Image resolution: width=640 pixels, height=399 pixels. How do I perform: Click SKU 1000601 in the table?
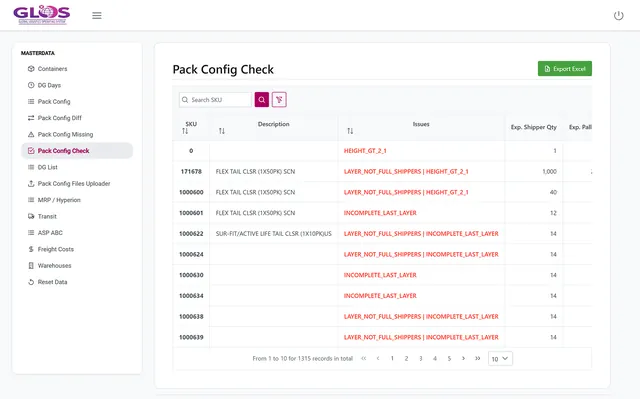click(x=191, y=213)
